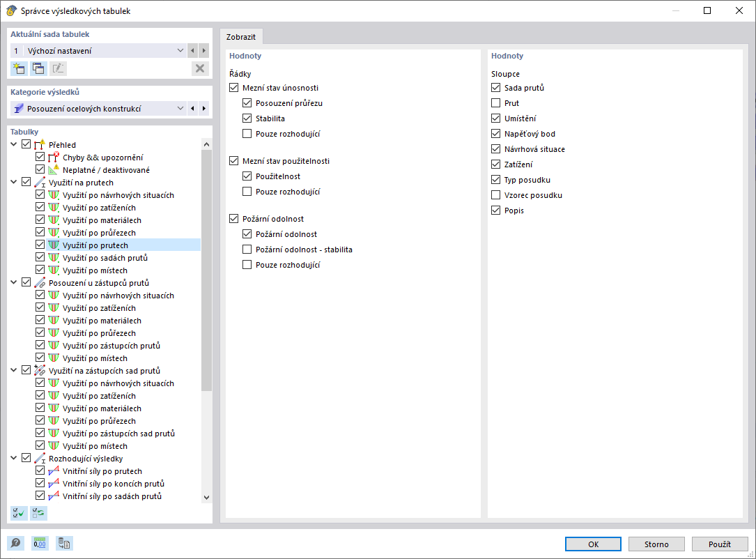Invert table selection icon below the tree

click(38, 513)
